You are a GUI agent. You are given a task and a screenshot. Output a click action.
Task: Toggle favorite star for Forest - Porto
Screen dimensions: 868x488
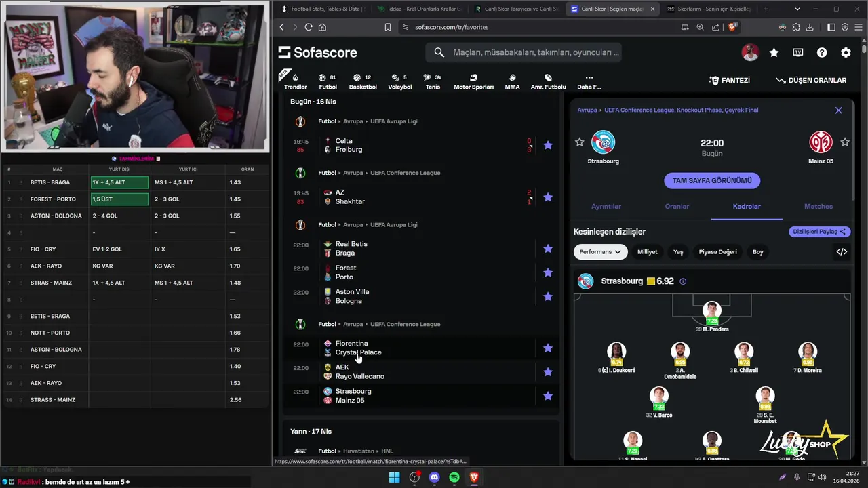click(x=548, y=272)
